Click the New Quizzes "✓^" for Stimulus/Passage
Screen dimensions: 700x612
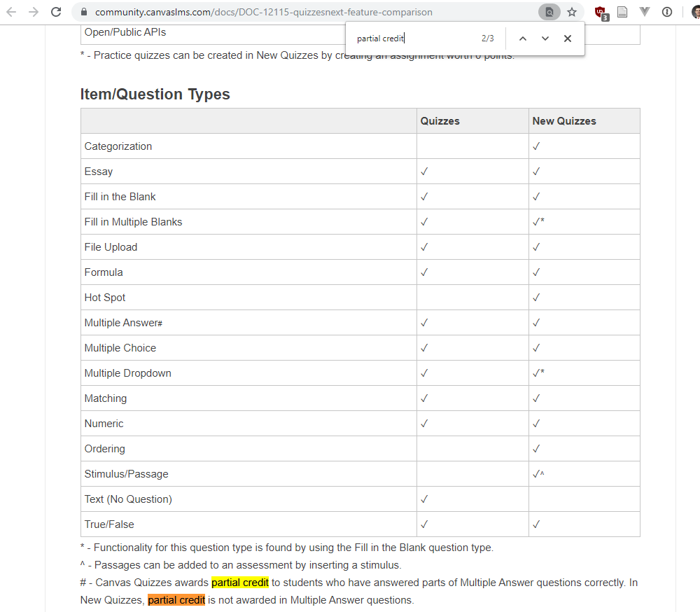coord(538,474)
